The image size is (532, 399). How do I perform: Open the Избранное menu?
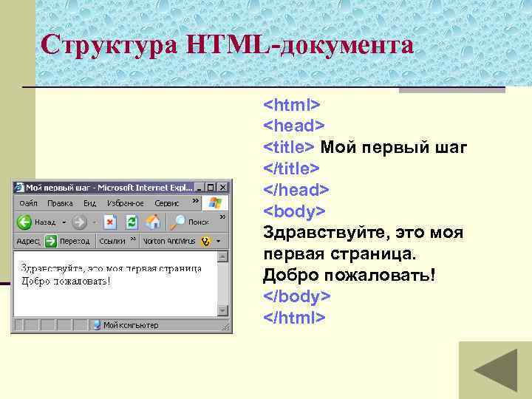(x=125, y=203)
